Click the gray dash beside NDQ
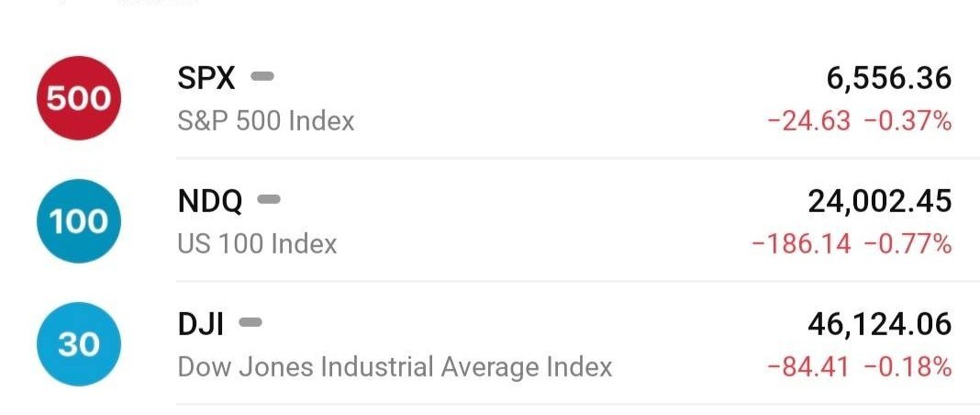Screen dimensions: 980x415 pyautogui.click(x=269, y=199)
